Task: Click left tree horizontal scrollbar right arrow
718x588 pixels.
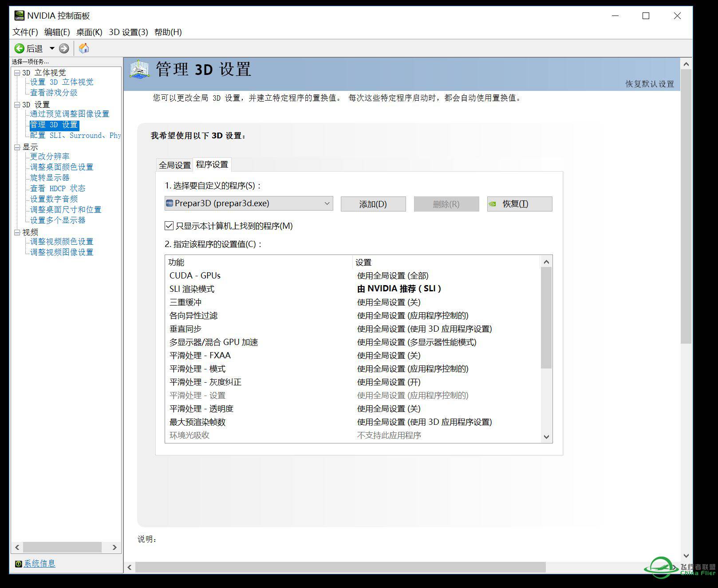Action: 114,547
